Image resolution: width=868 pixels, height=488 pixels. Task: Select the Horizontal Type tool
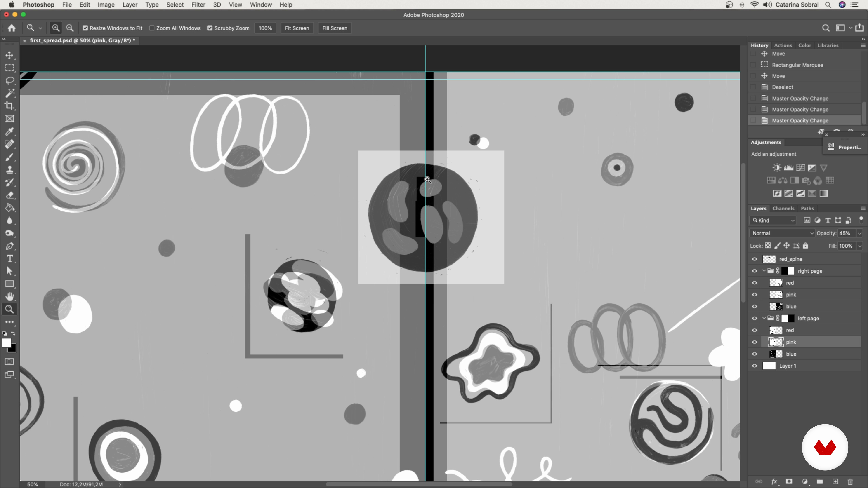pos(9,259)
